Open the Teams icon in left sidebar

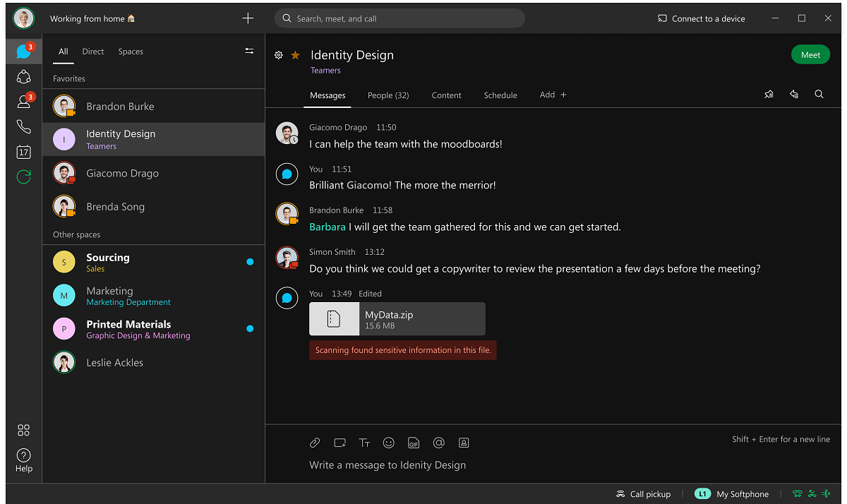tap(23, 77)
